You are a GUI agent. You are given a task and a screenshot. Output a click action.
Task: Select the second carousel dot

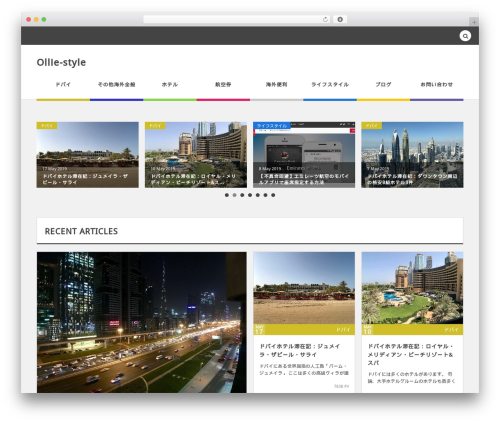tap(234, 195)
